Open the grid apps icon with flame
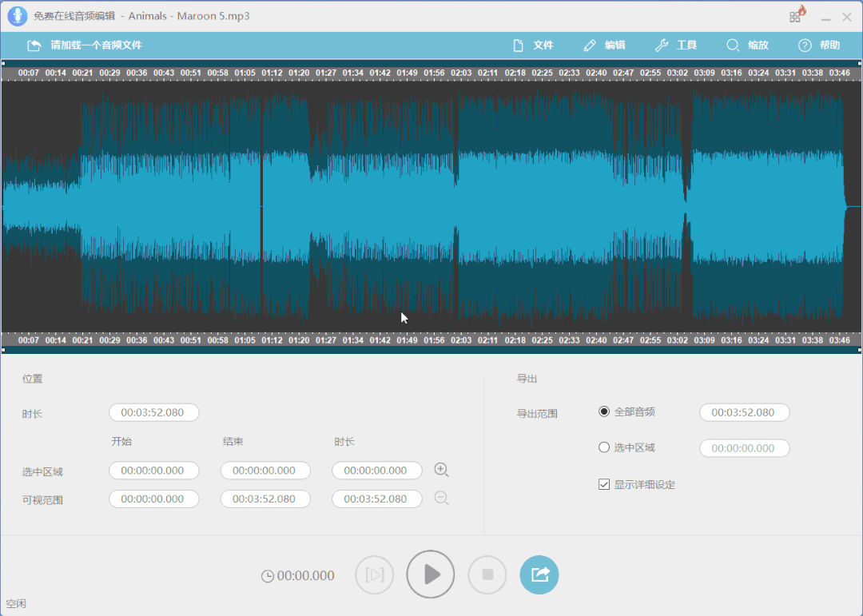This screenshot has height=616, width=863. tap(797, 14)
